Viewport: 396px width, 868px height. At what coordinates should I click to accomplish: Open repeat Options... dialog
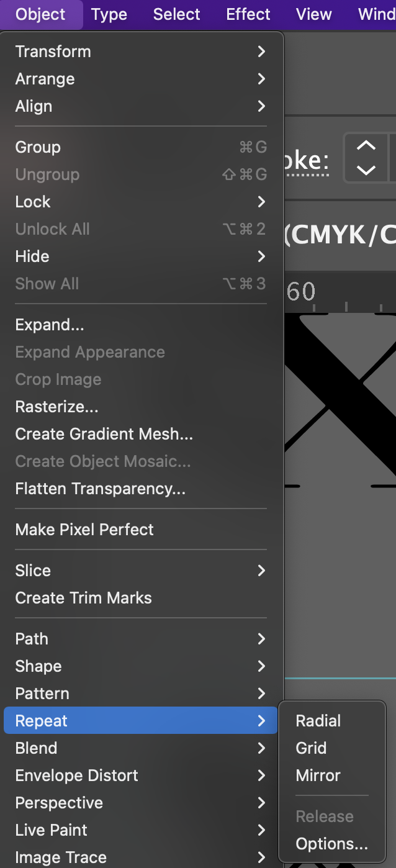point(332,844)
